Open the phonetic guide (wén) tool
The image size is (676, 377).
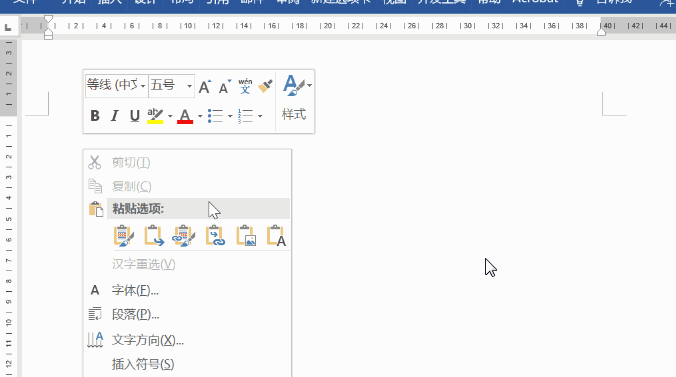tap(245, 86)
